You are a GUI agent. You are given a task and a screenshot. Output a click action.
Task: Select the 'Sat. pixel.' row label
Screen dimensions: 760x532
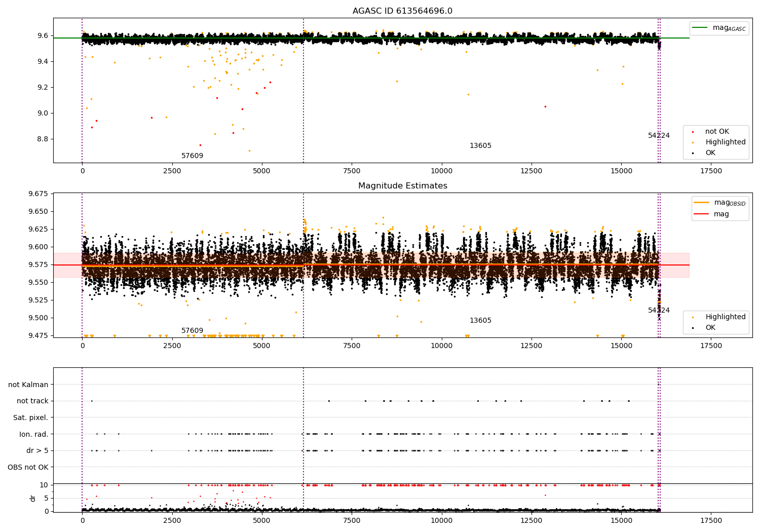tap(30, 418)
